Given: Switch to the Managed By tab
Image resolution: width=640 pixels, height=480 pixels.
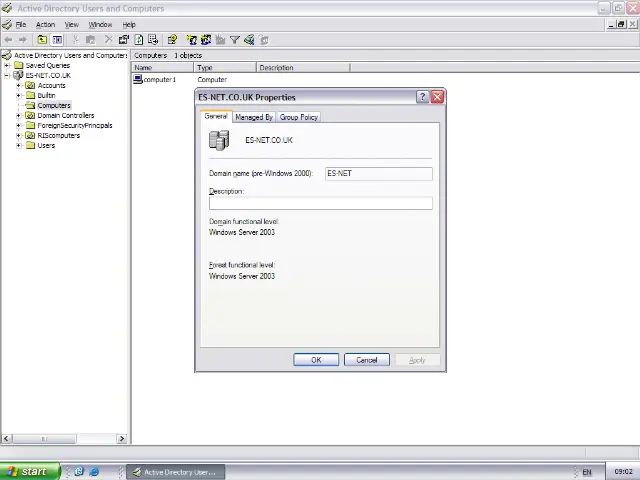Looking at the screenshot, I should 254,117.
